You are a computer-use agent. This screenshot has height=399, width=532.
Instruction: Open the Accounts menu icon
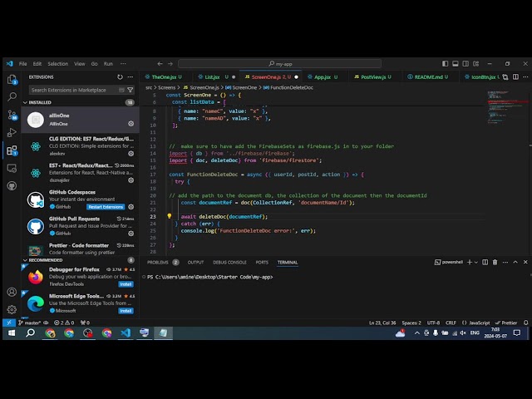point(12,292)
